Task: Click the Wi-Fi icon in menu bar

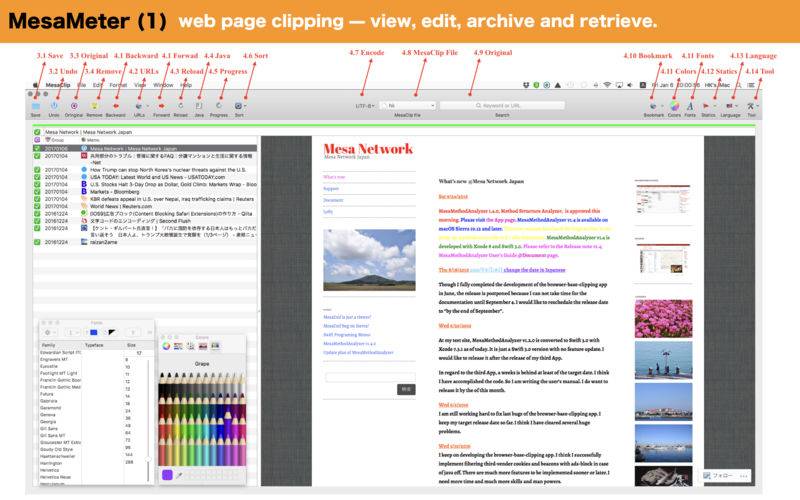Action: click(x=607, y=85)
